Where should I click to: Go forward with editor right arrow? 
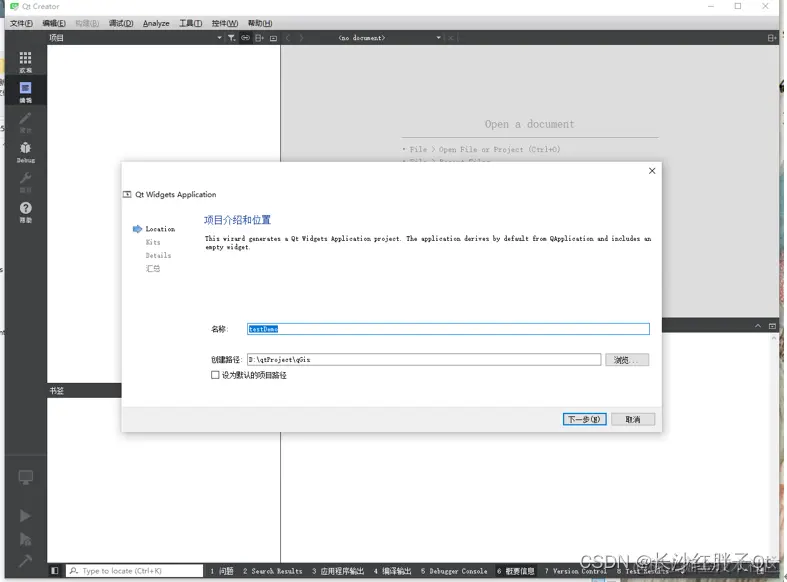coord(301,38)
